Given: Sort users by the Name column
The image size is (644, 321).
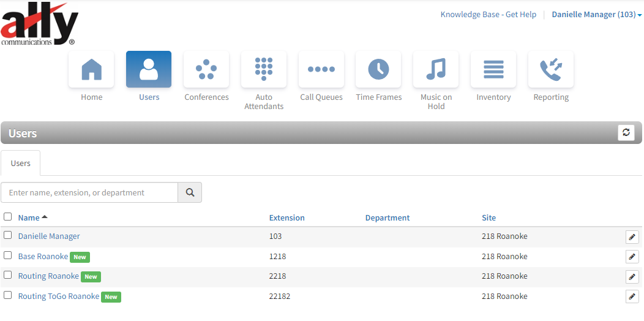Looking at the screenshot, I should point(29,217).
